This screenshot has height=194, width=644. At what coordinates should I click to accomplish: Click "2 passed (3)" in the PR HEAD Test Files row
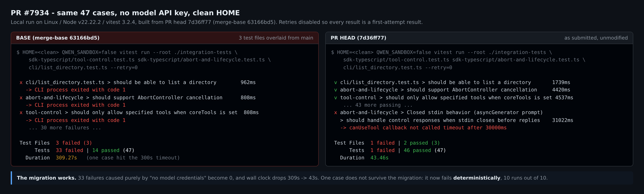[x=421, y=143]
